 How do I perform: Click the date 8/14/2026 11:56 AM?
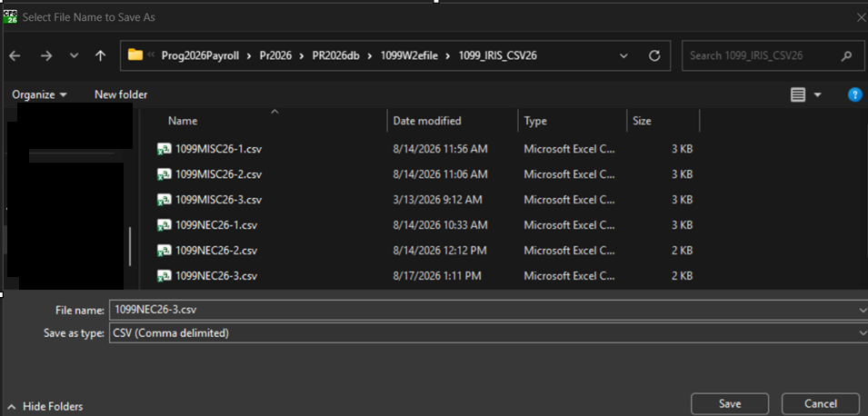point(440,149)
